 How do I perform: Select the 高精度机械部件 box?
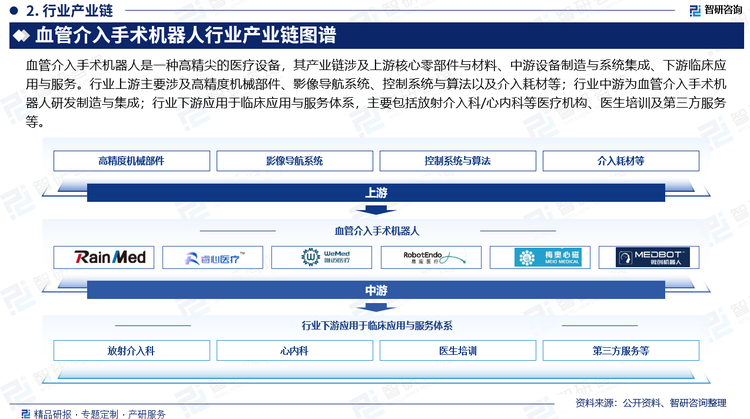click(x=132, y=161)
